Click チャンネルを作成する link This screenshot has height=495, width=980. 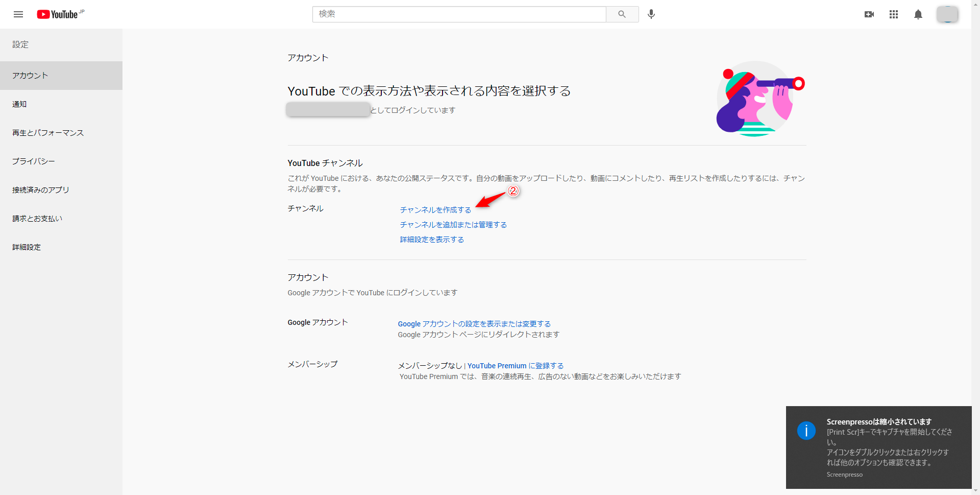[435, 210]
